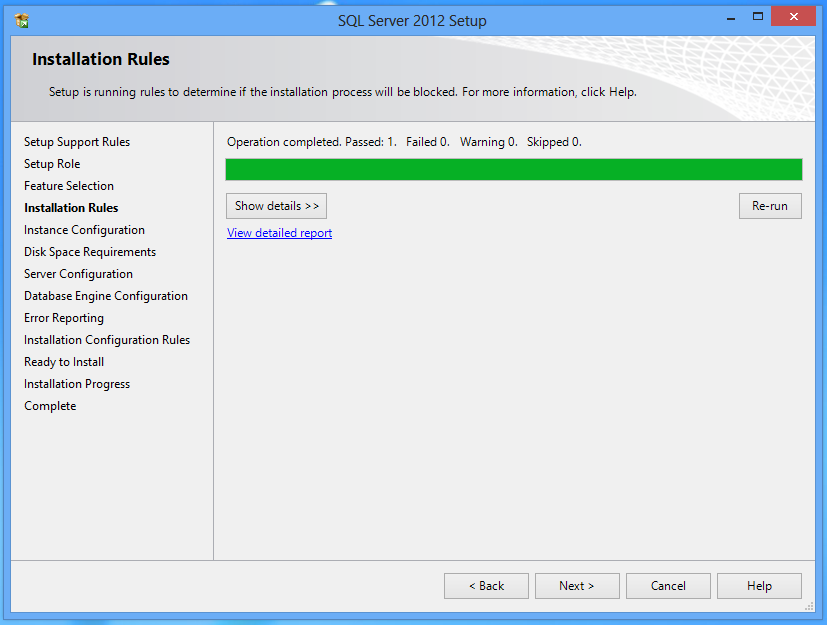This screenshot has width=827, height=625.
Task: Select Feature Selection step
Action: pos(69,186)
